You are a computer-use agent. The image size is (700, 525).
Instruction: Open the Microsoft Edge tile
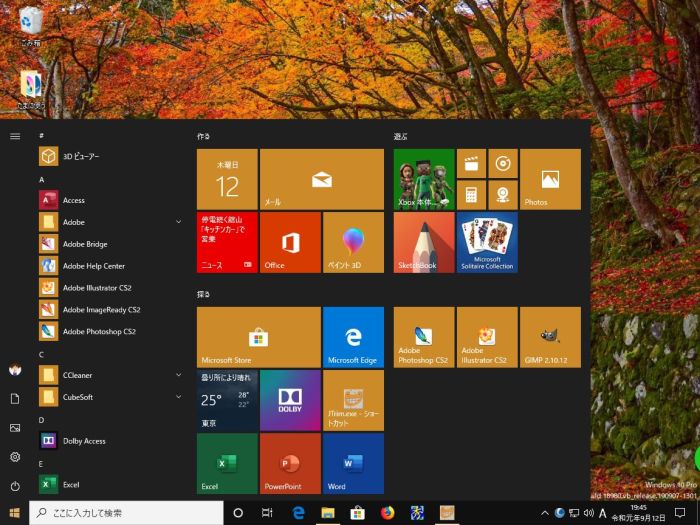(353, 337)
